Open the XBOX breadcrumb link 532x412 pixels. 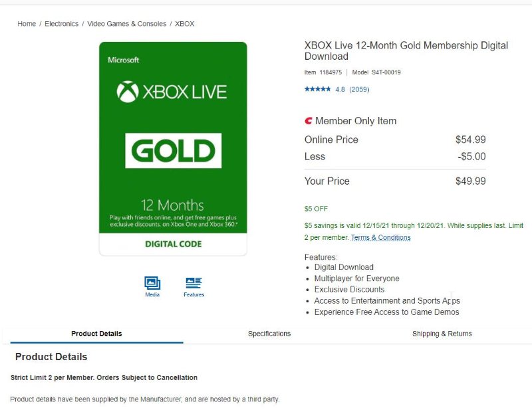point(185,24)
